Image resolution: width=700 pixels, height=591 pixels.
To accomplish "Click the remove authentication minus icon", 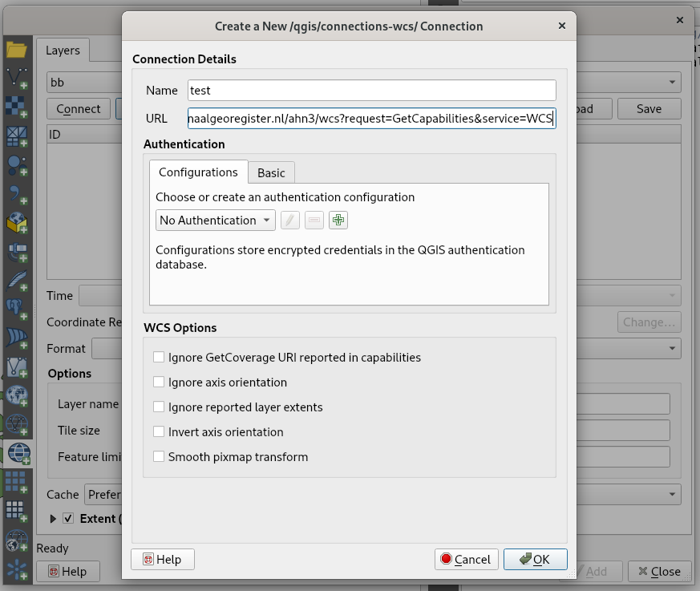I will [314, 220].
